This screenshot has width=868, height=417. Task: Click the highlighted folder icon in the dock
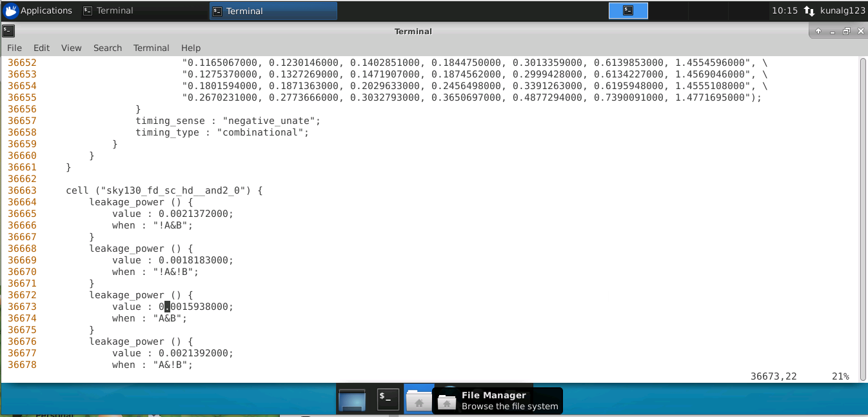tap(419, 399)
